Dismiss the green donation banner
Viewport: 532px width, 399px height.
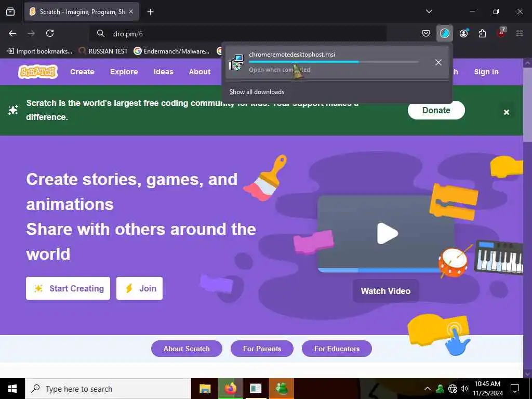click(x=506, y=112)
